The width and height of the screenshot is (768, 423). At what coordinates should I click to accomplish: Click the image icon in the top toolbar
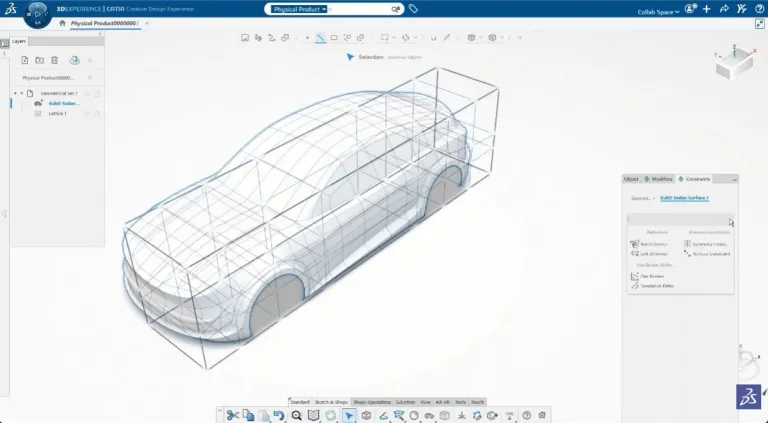pos(244,38)
